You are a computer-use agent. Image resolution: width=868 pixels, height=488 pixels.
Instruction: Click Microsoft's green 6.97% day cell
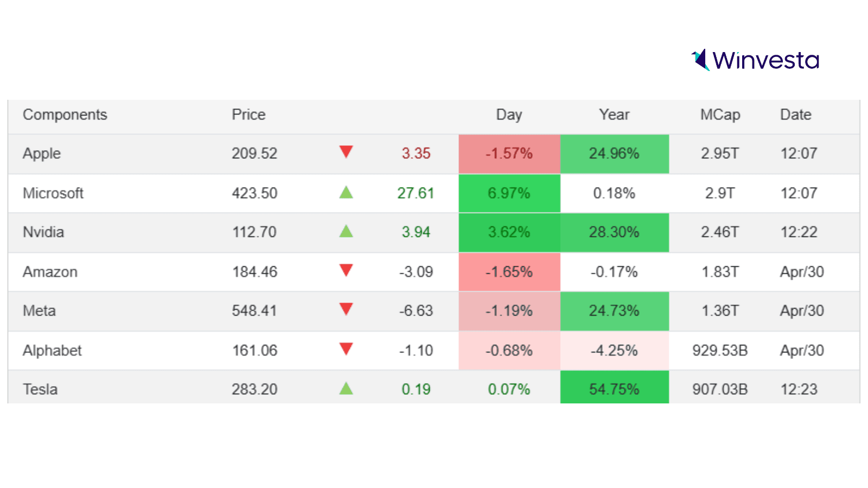[509, 194]
